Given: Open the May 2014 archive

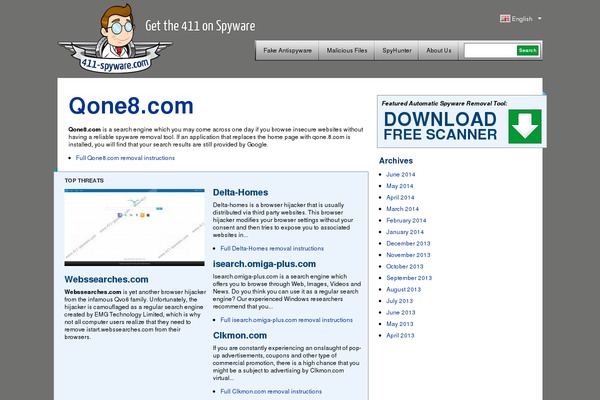Looking at the screenshot, I should [399, 186].
